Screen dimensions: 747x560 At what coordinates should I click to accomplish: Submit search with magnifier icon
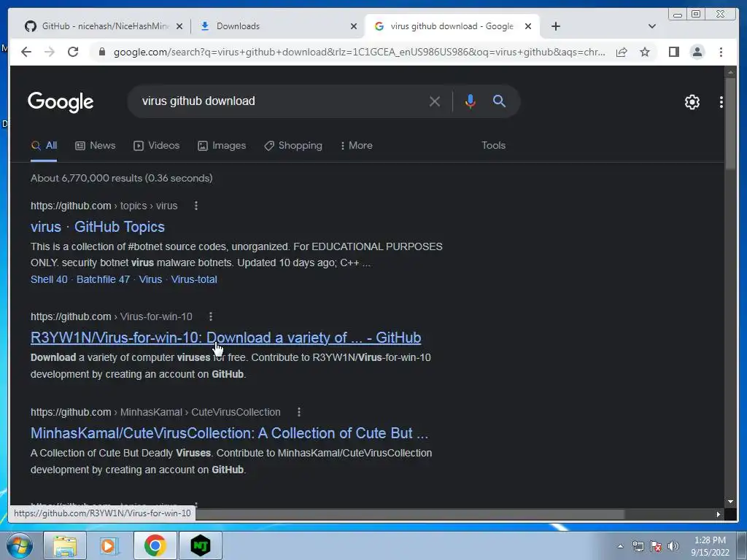(499, 101)
